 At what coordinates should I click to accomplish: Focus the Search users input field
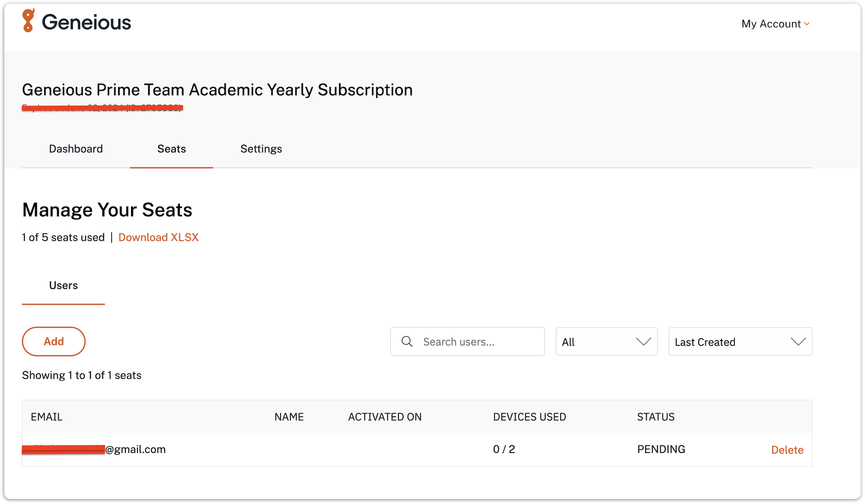tap(467, 341)
